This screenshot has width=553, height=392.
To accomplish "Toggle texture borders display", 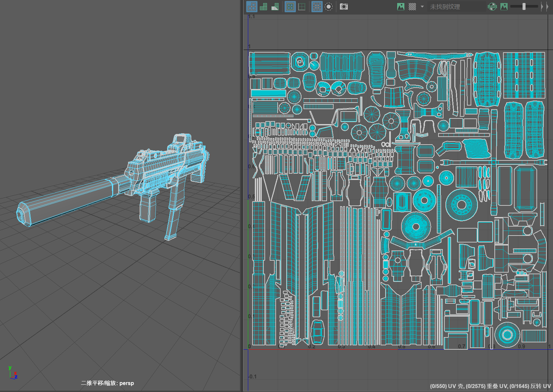I will 290,7.
